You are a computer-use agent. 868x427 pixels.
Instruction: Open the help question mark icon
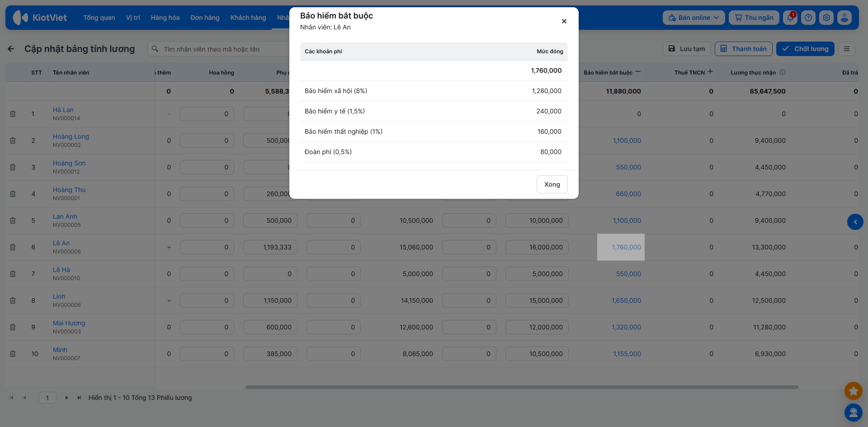[808, 18]
